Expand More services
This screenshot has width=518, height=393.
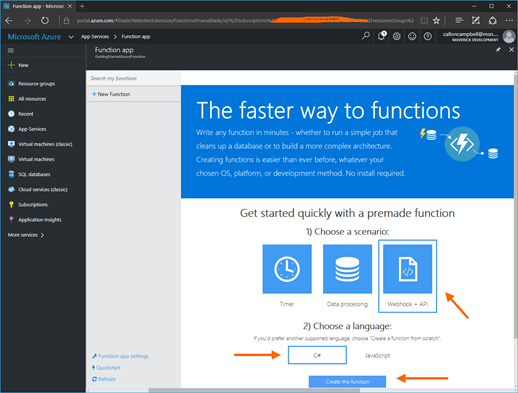pyautogui.click(x=26, y=235)
